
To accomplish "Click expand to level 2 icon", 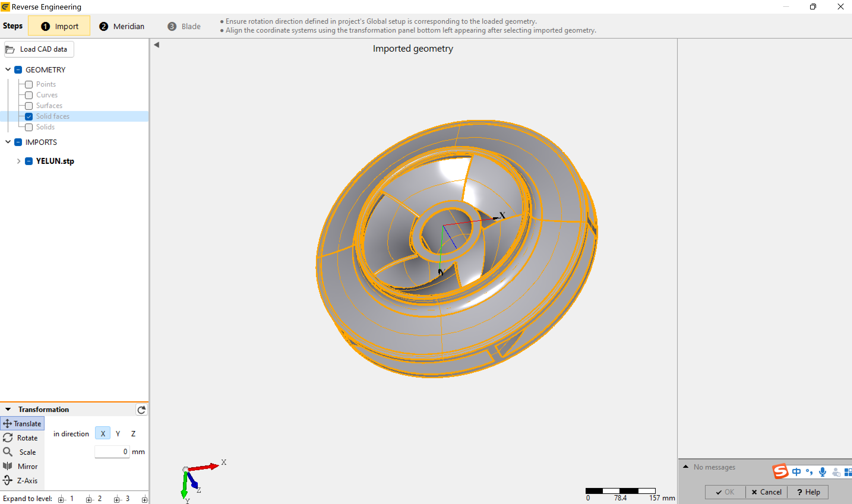I will tap(89, 499).
